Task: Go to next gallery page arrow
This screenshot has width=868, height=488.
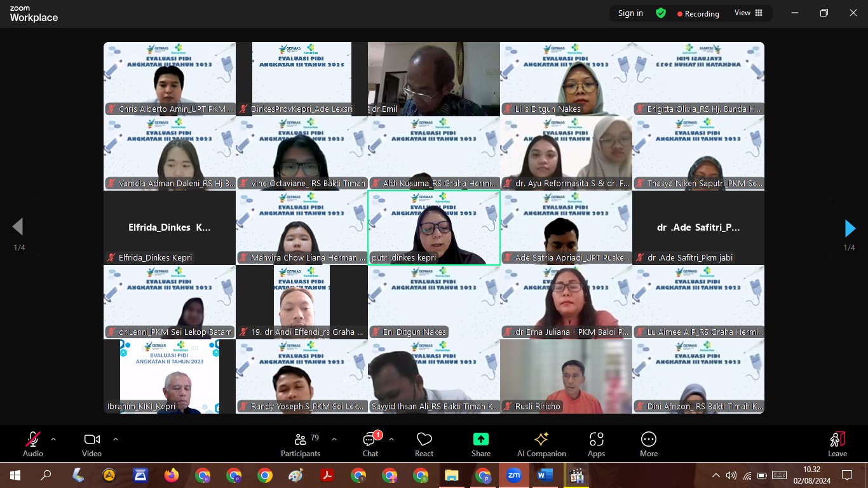Action: [x=850, y=228]
